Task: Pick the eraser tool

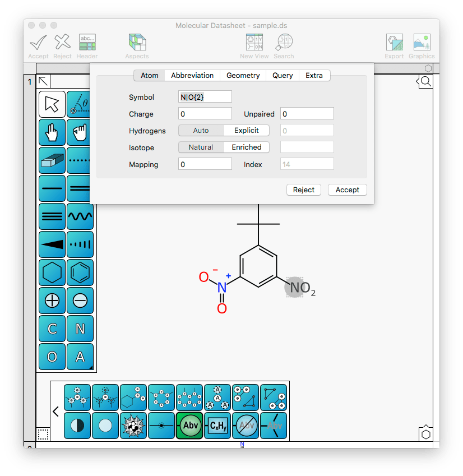Action: [52, 160]
